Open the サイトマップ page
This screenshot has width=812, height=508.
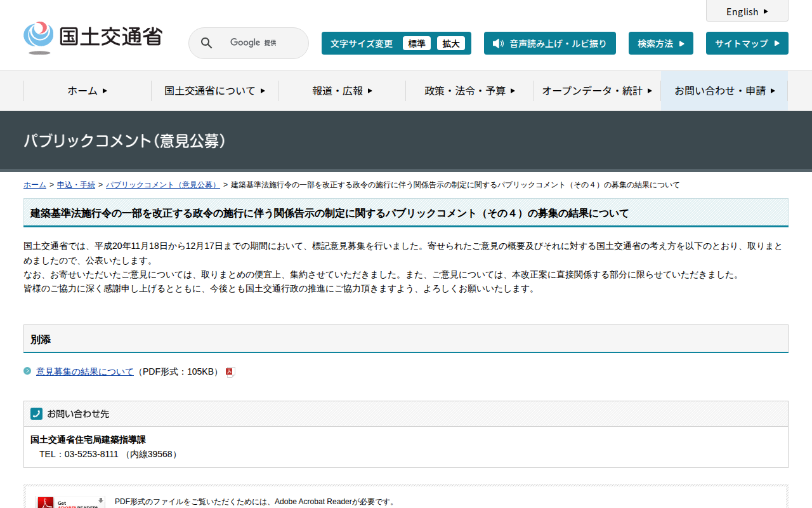pyautogui.click(x=747, y=43)
